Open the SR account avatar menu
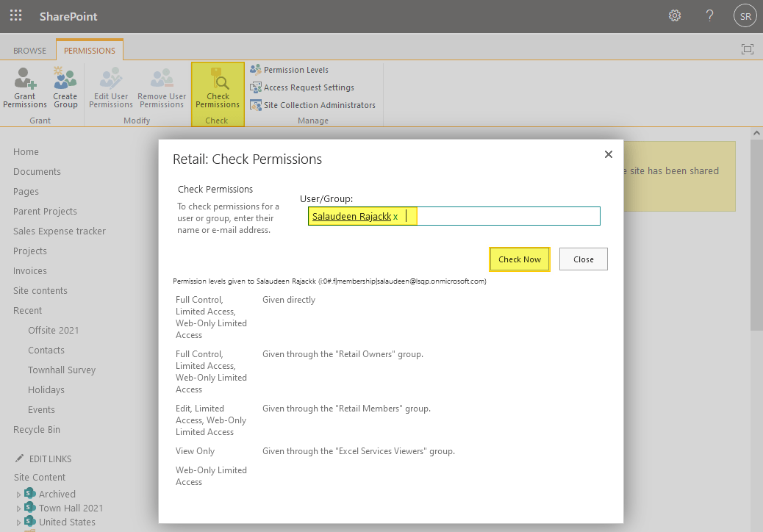The width and height of the screenshot is (763, 532). [745, 15]
